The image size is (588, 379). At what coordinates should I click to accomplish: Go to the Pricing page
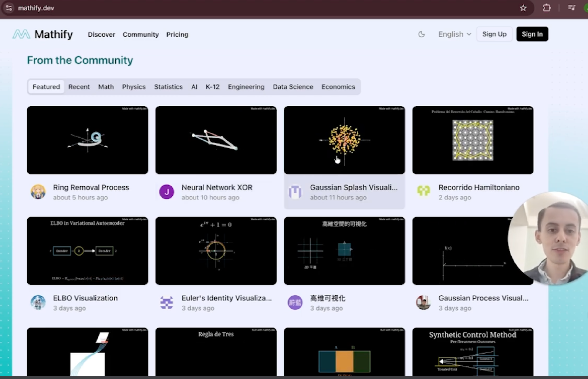click(x=177, y=34)
